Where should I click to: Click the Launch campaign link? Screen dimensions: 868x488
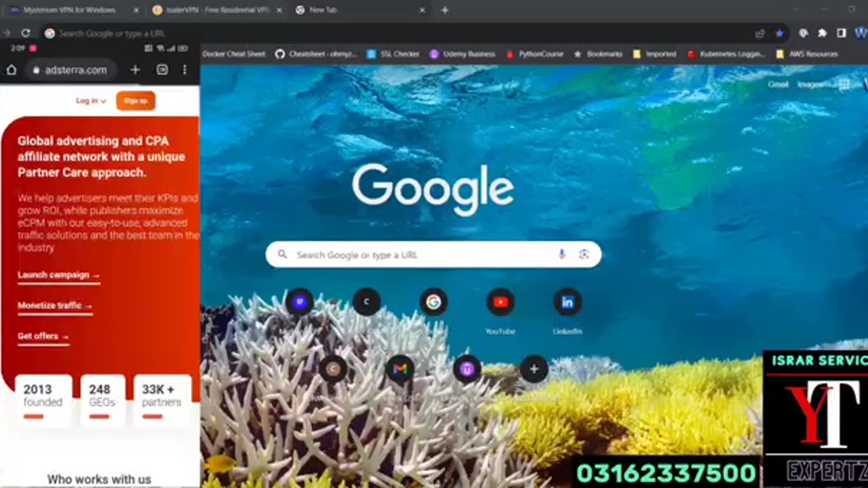(x=59, y=275)
